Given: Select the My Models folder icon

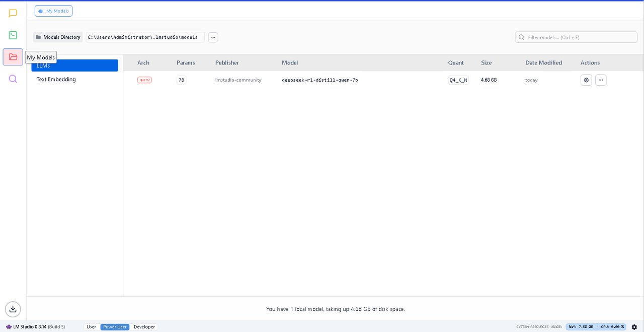Looking at the screenshot, I should 13,57.
